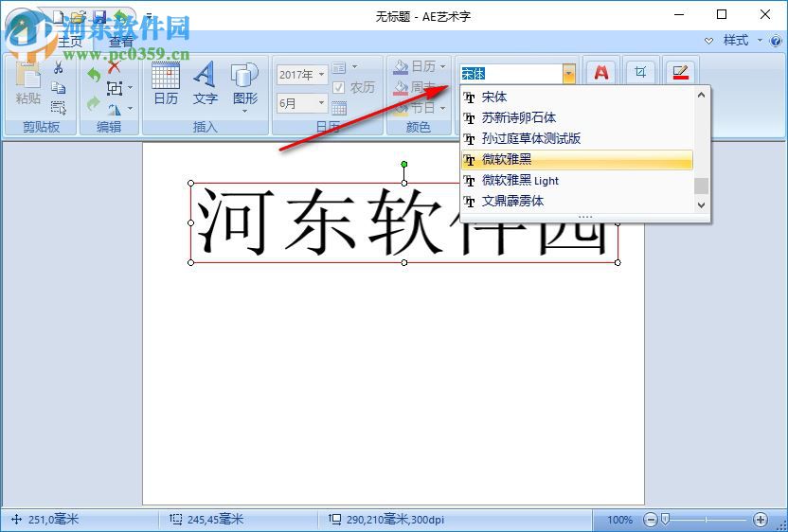Click the 251,0毫米 position readout
Viewport: 788px width, 532px height.
[x=53, y=520]
